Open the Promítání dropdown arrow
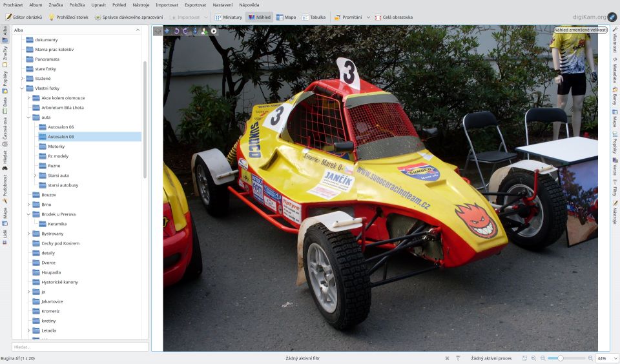 368,17
